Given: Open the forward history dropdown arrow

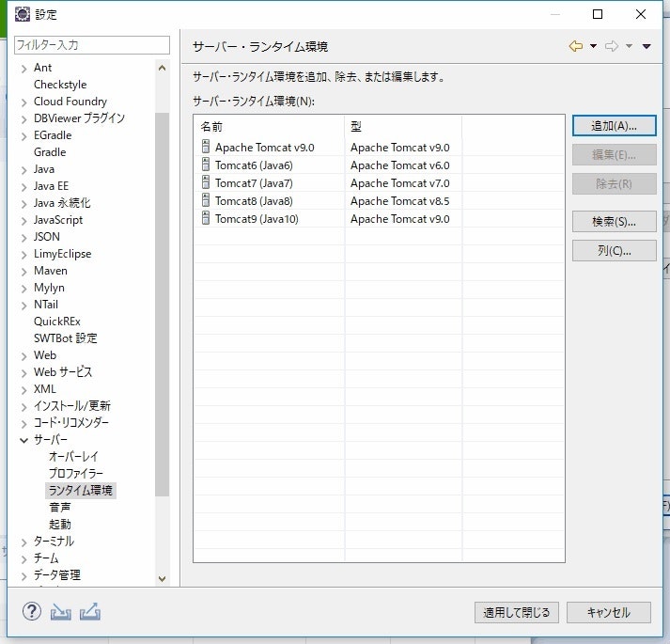Looking at the screenshot, I should click(629, 46).
